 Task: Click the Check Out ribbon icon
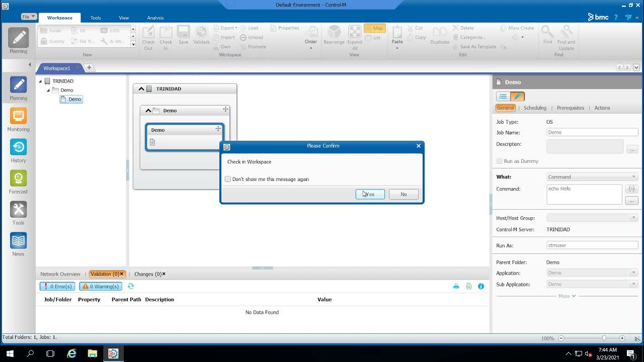click(148, 38)
